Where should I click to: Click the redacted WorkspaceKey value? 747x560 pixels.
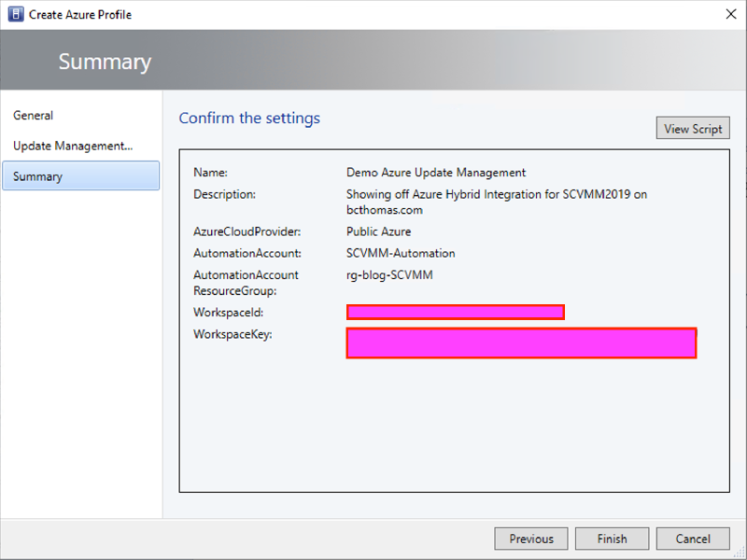521,343
